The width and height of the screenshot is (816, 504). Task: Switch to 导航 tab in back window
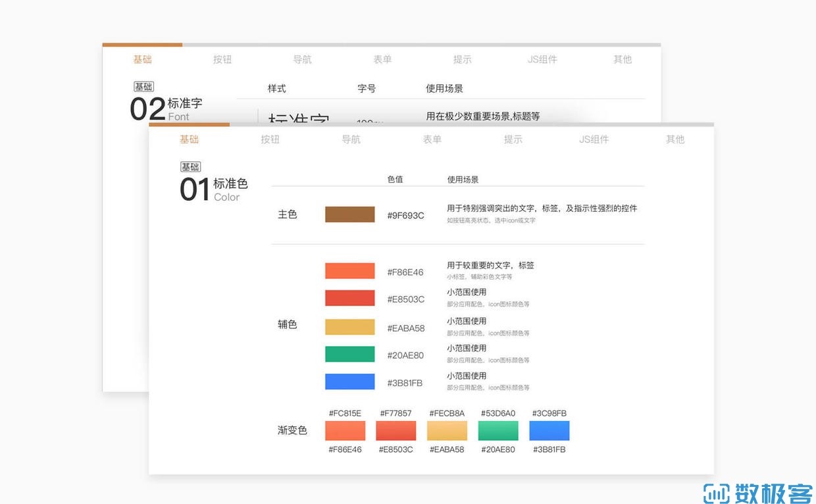pos(302,59)
